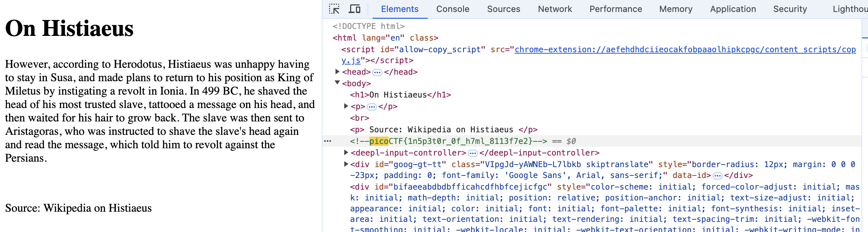Expand the goog-gt-tt div node
The width and height of the screenshot is (868, 232).
346,164
